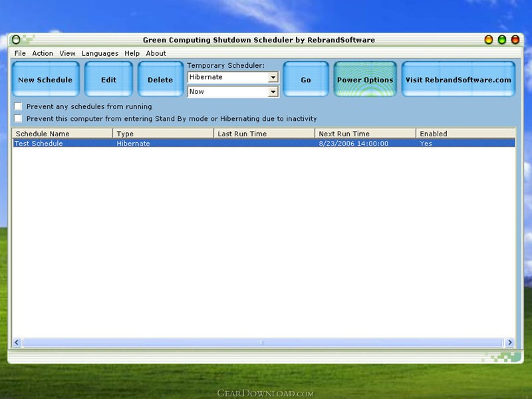Click the New Schedule button
532x399 pixels.
(x=45, y=79)
